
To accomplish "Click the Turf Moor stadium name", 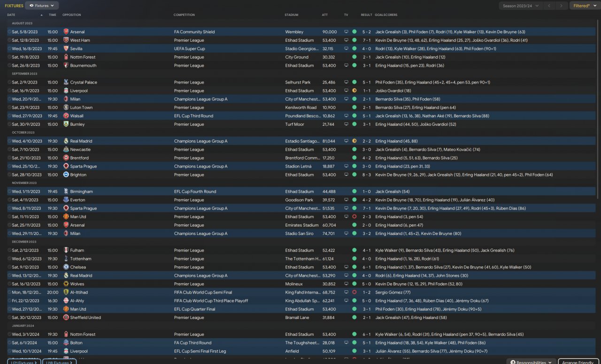I will click(295, 124).
